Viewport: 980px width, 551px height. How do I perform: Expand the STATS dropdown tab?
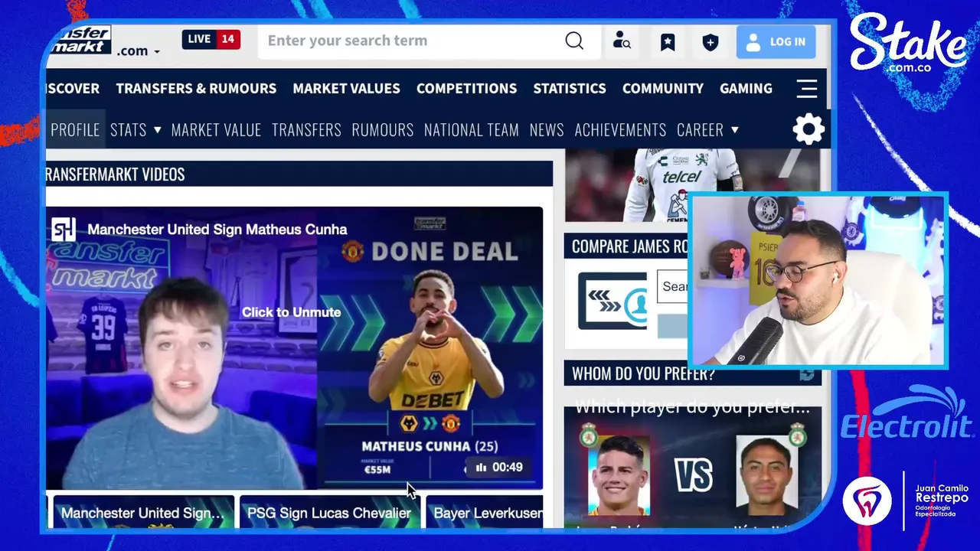point(136,129)
